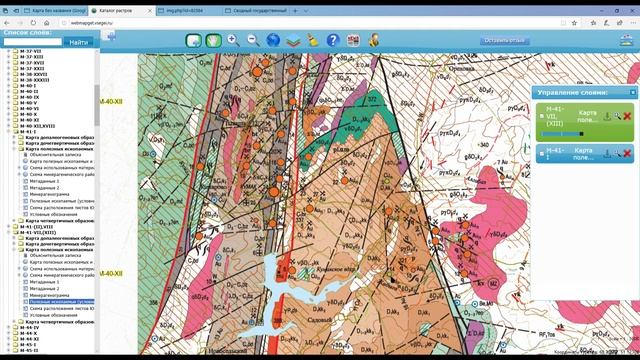This screenshot has width=640, height=360.
Task: Click the Оставить отзыв button
Action: click(504, 40)
